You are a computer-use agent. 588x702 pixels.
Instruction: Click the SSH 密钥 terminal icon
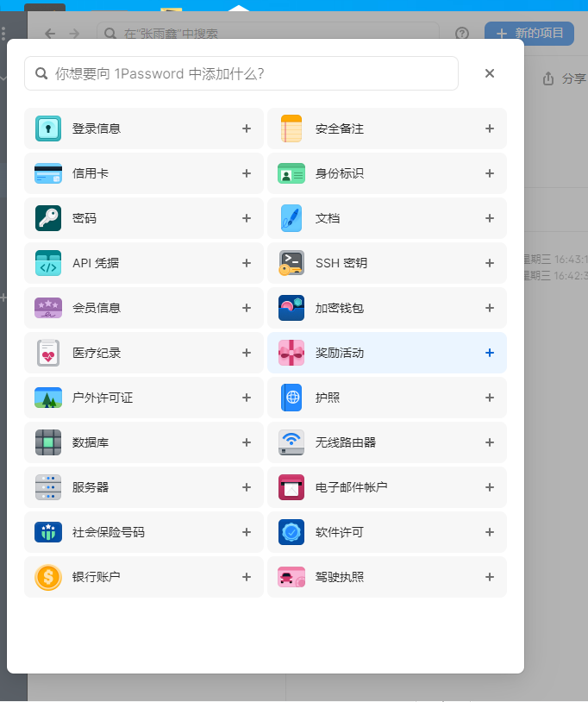pos(291,263)
